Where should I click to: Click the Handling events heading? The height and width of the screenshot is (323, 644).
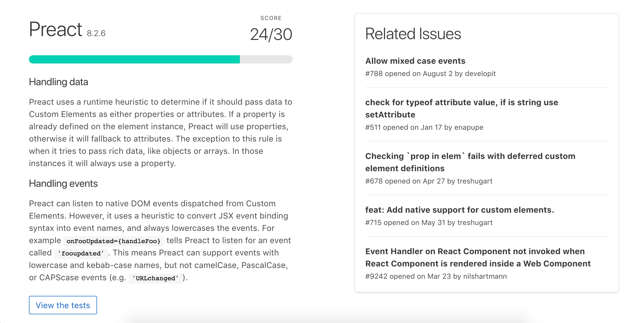(63, 184)
